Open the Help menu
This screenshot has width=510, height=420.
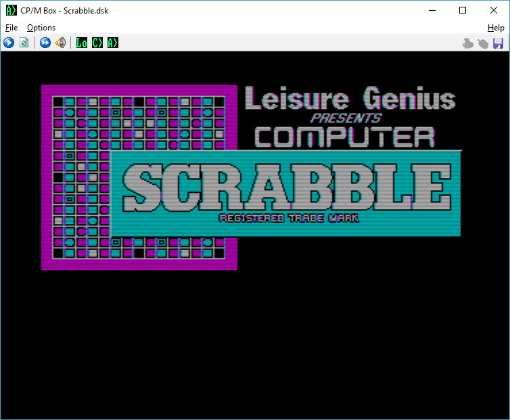tap(496, 28)
